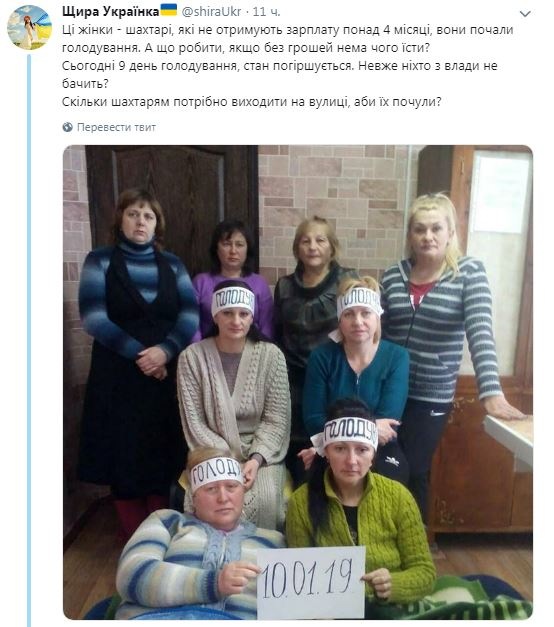Open the Щира Українка profile avatar
Viewport: 554px width, 627px height.
(x=29, y=27)
